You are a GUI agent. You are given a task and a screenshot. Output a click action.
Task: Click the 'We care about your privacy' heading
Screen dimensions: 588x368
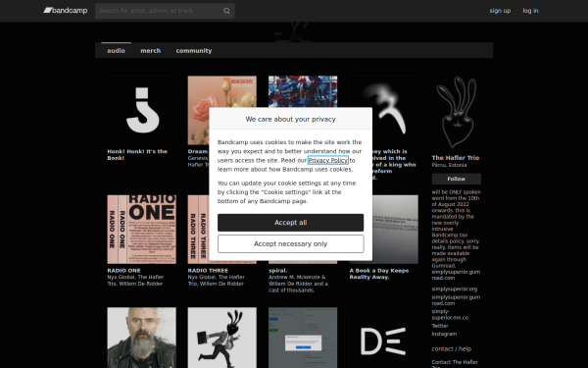point(291,119)
